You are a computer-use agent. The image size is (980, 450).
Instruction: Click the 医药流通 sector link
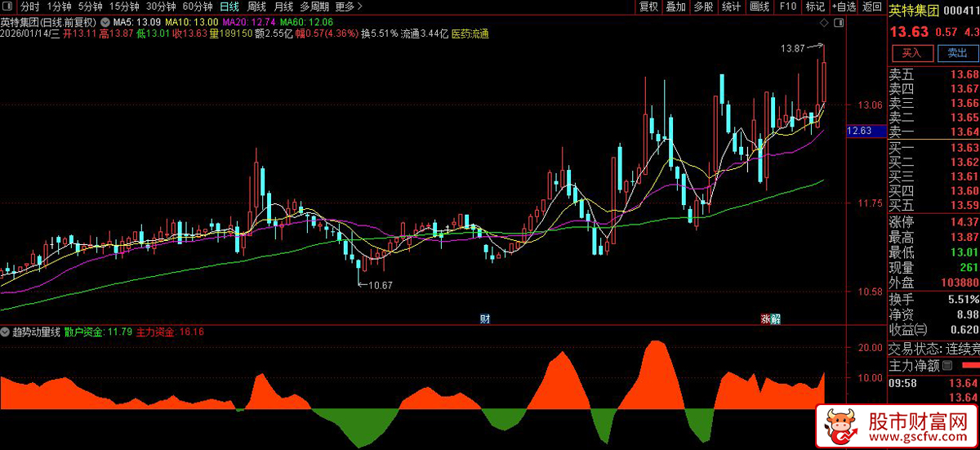pos(470,34)
